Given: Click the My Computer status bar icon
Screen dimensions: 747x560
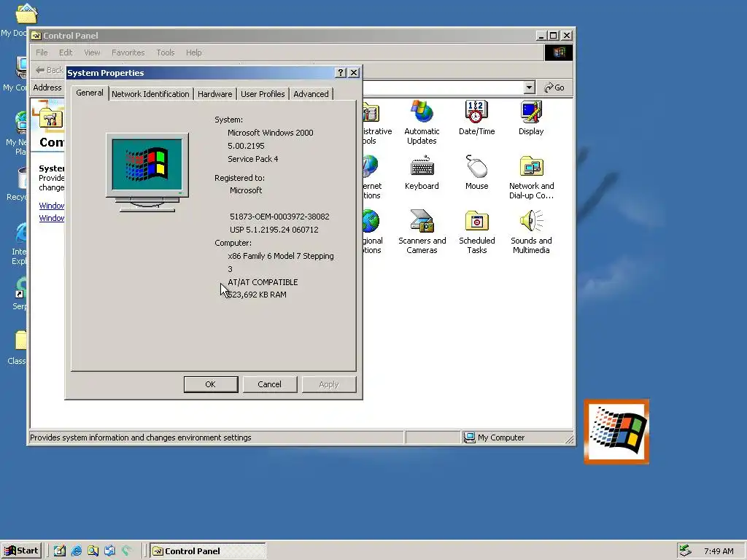Looking at the screenshot, I should 469,437.
